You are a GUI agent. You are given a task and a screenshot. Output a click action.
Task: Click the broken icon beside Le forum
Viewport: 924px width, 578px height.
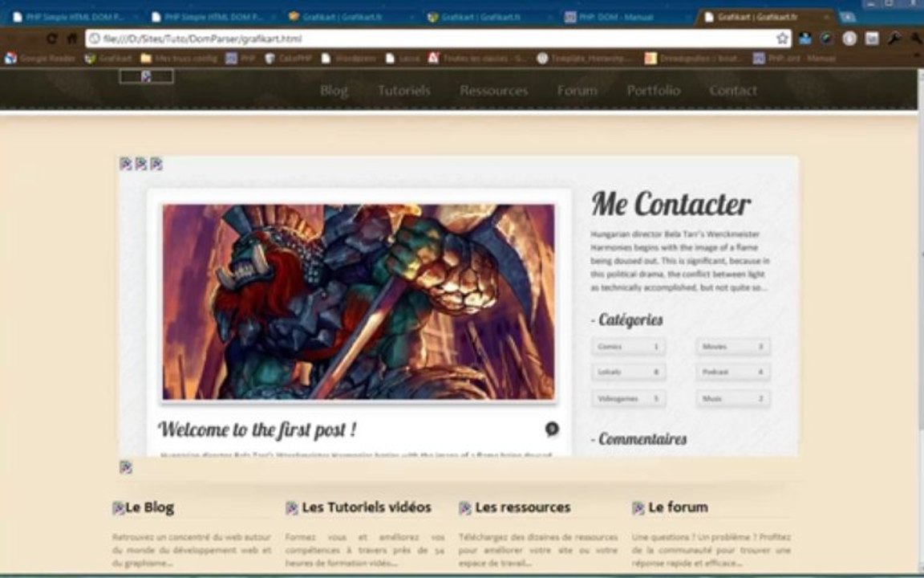[638, 508]
